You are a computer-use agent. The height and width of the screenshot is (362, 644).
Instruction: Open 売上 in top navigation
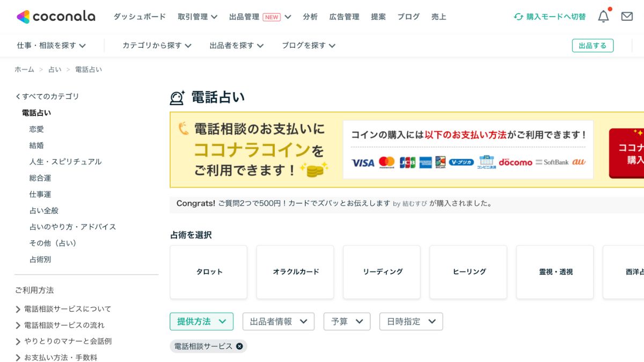pyautogui.click(x=438, y=17)
